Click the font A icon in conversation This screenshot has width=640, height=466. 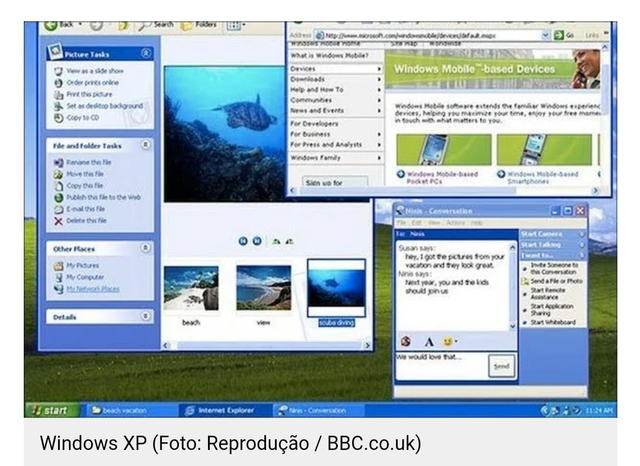[x=429, y=342]
